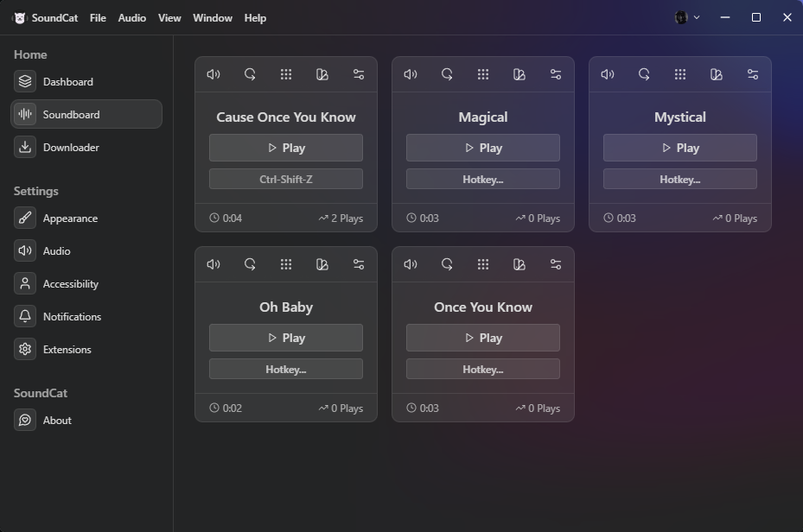Click the volume icon on the Magical card

pyautogui.click(x=411, y=74)
